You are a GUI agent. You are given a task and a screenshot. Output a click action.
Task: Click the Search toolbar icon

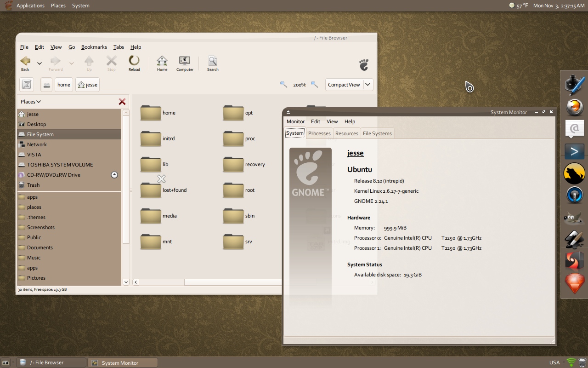point(213,63)
